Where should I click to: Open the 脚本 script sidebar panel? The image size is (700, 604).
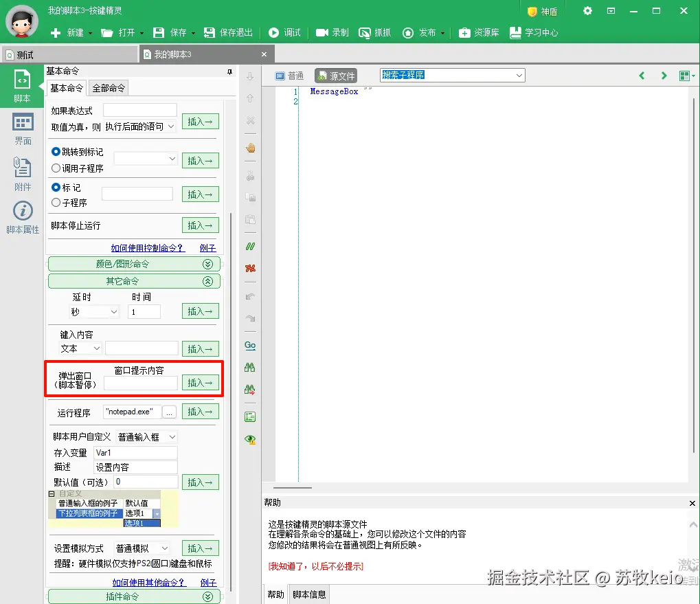22,86
